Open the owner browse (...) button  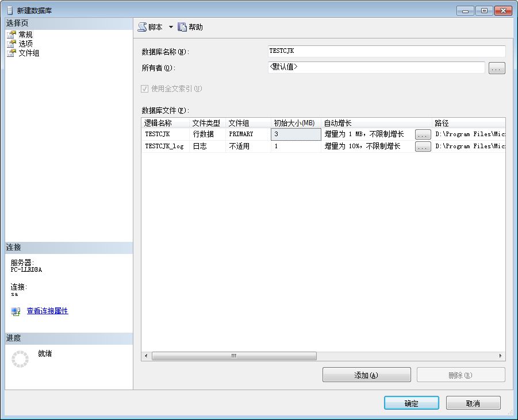497,68
